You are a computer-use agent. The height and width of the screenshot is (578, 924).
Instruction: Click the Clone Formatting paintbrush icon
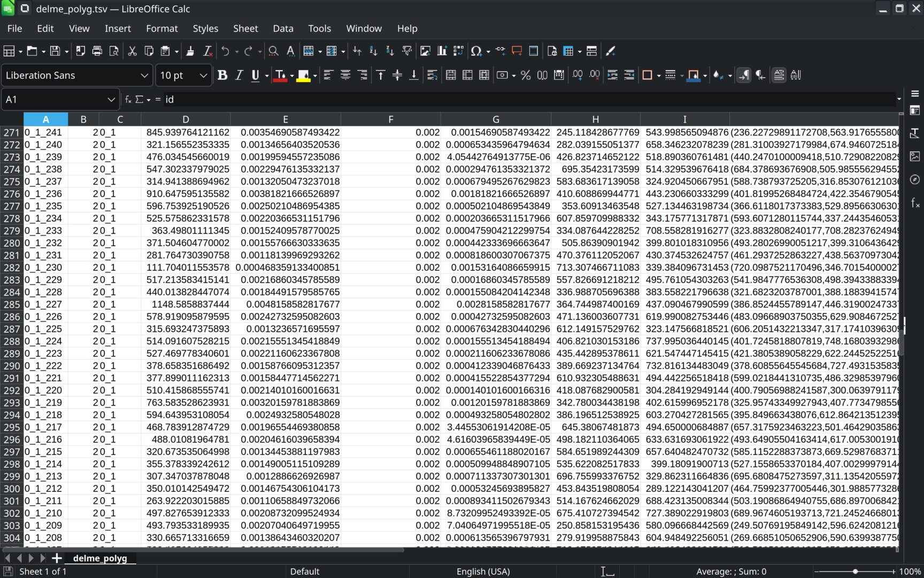(190, 51)
